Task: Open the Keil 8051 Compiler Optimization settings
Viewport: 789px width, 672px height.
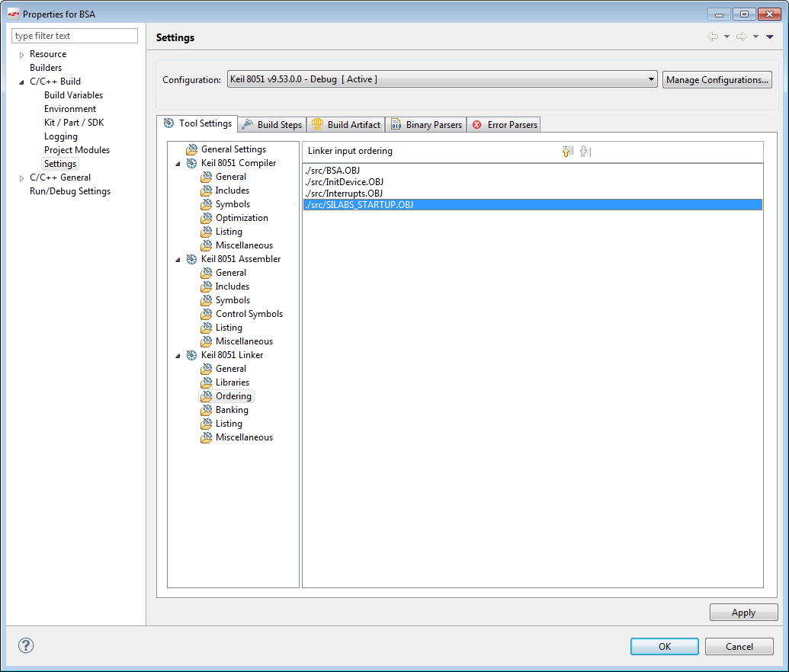Action: pos(241,217)
